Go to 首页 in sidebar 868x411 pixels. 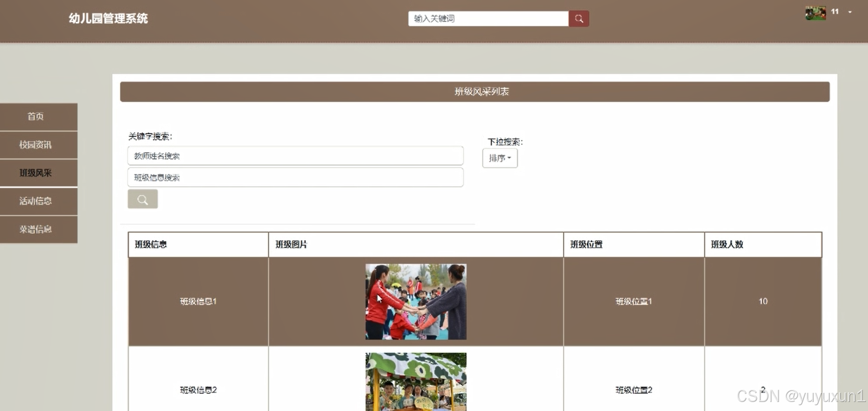point(39,117)
